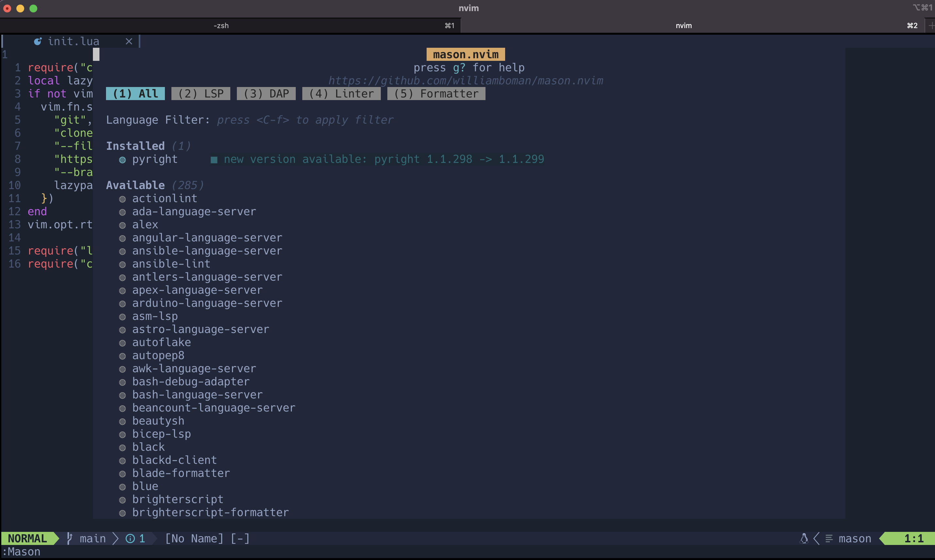
Task: Click the mason.nvim title header
Action: (x=466, y=54)
